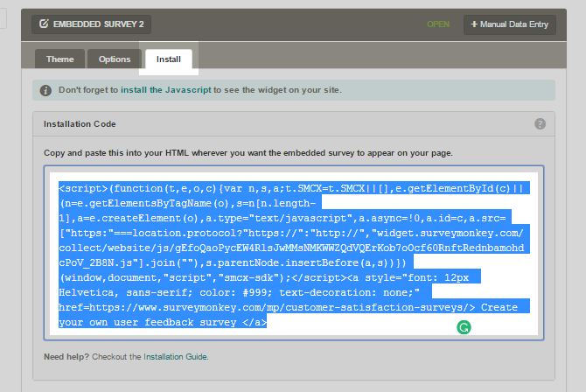Image resolution: width=586 pixels, height=392 pixels.
Task: Switch to the Options tab
Action: pyautogui.click(x=115, y=59)
